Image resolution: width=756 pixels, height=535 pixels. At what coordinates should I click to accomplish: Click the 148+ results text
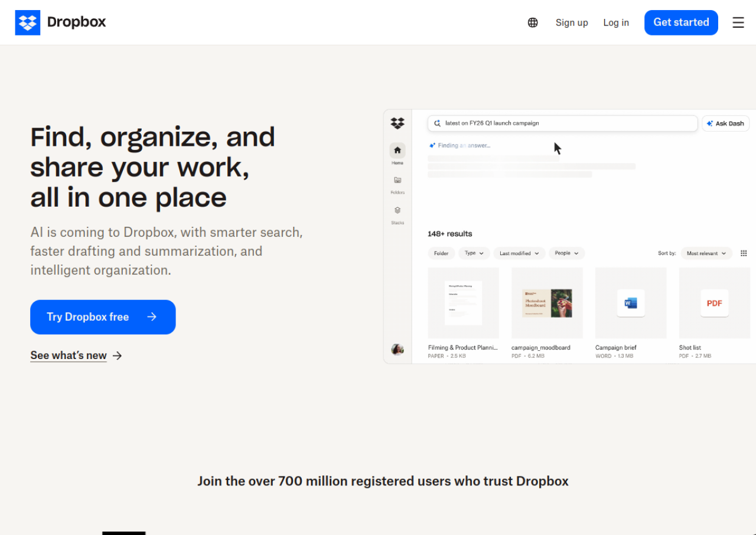click(450, 234)
